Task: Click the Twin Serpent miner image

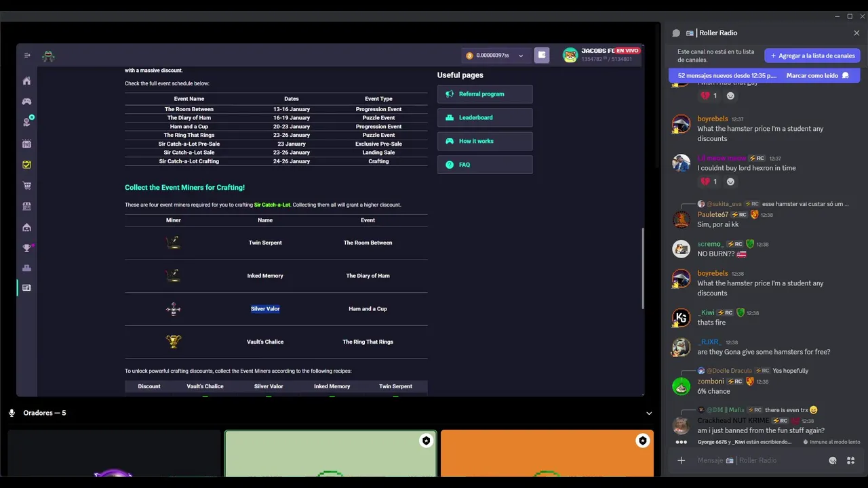Action: click(x=174, y=242)
